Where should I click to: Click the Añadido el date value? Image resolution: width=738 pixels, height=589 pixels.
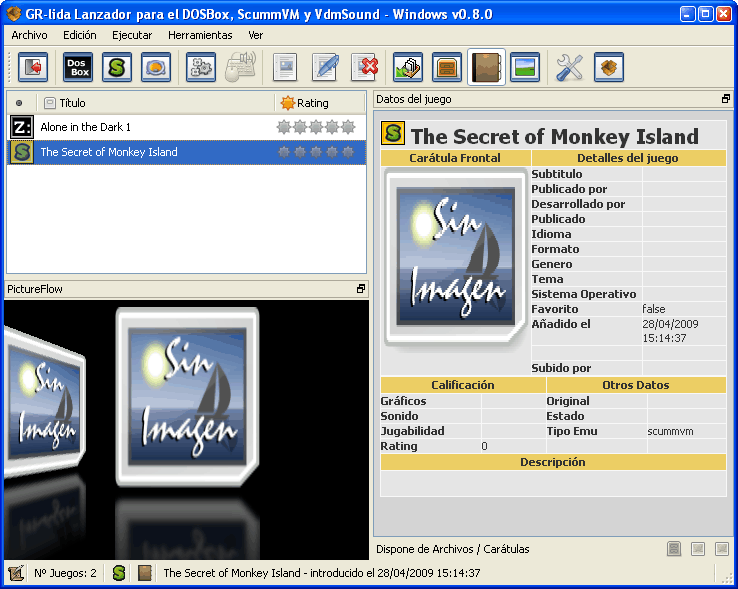click(670, 331)
